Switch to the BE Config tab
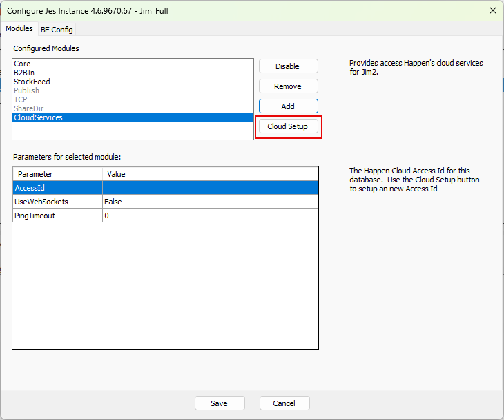Viewport: 504px width, 420px height. [57, 30]
